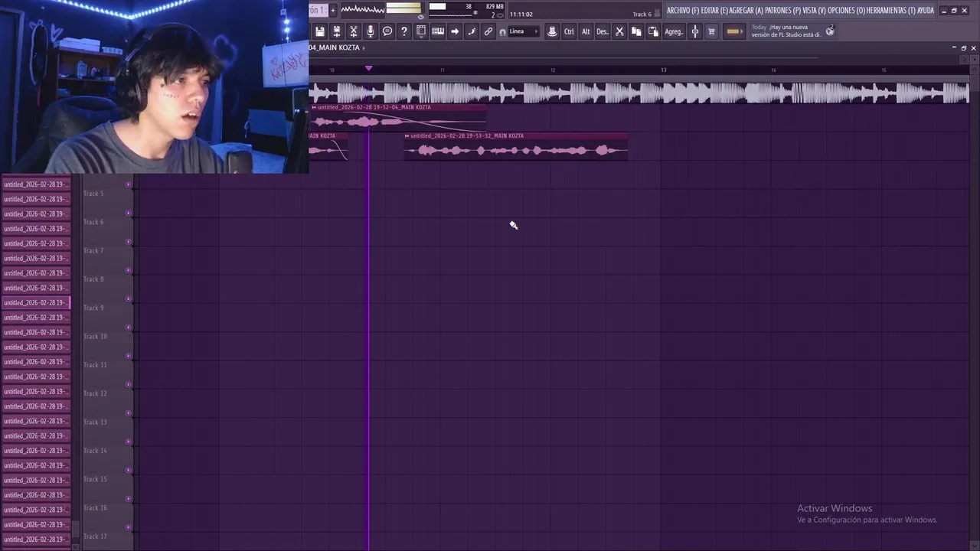Click the oscilloscope waveform display
This screenshot has height=551, width=980.
pyautogui.click(x=362, y=9)
